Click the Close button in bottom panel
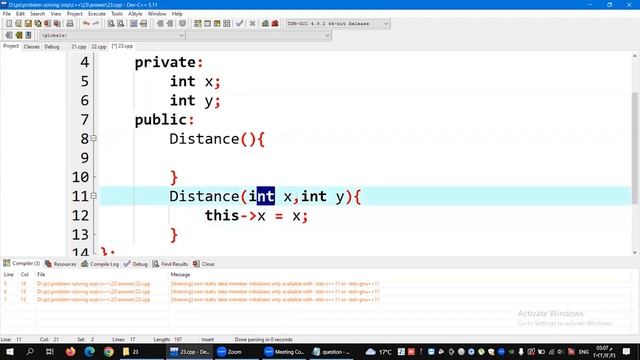Screen dimensions: 640x360 204,264
